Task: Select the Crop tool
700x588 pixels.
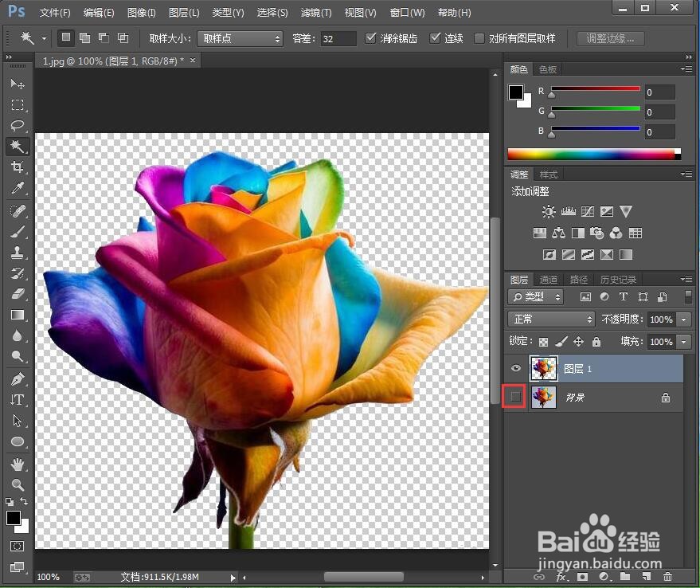Action: point(18,167)
